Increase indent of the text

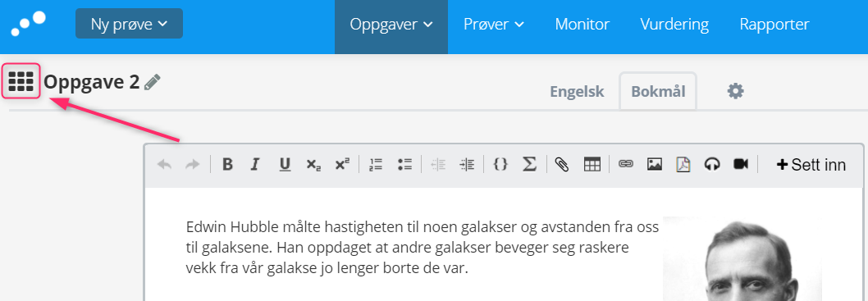click(467, 164)
